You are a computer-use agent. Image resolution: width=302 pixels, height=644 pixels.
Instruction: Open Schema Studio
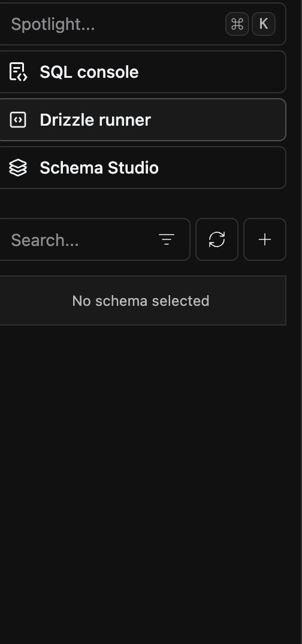coord(142,168)
